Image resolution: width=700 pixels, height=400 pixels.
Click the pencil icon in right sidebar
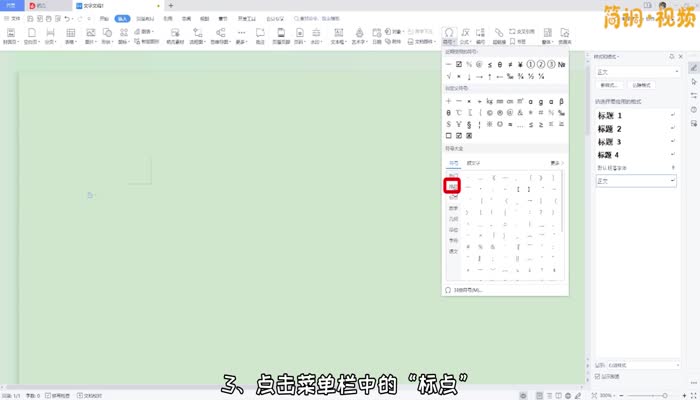click(694, 66)
